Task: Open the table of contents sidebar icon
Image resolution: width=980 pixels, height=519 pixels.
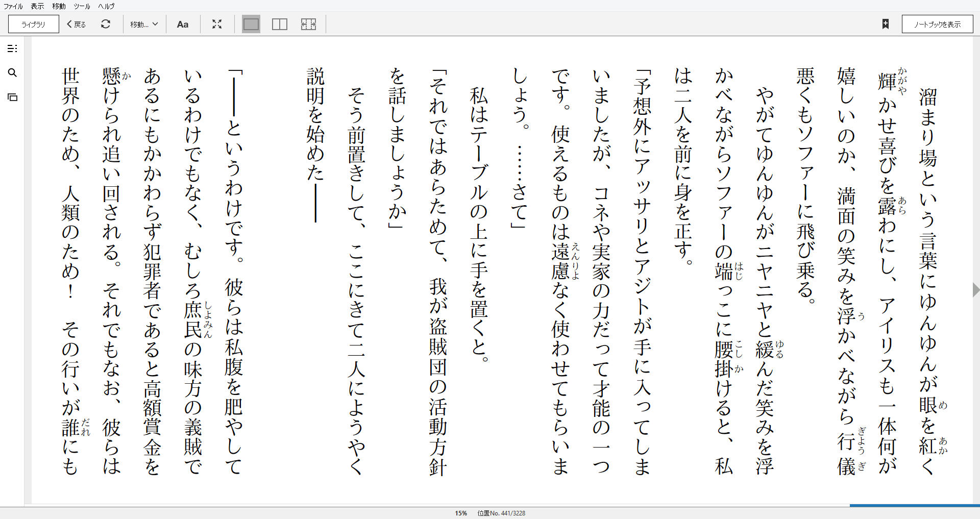Action: click(x=12, y=48)
